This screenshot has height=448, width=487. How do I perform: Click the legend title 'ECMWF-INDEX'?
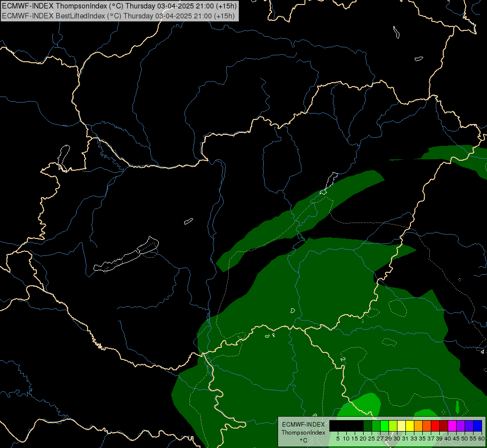303,425
